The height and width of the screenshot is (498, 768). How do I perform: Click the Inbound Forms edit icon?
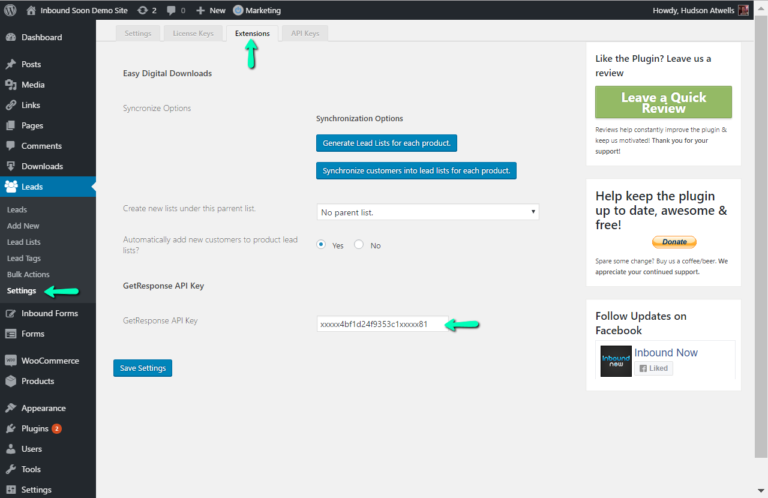point(11,313)
